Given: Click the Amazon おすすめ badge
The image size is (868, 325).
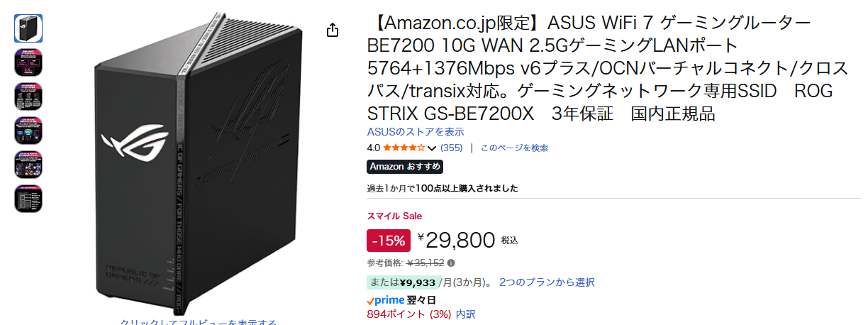Looking at the screenshot, I should point(405,167).
